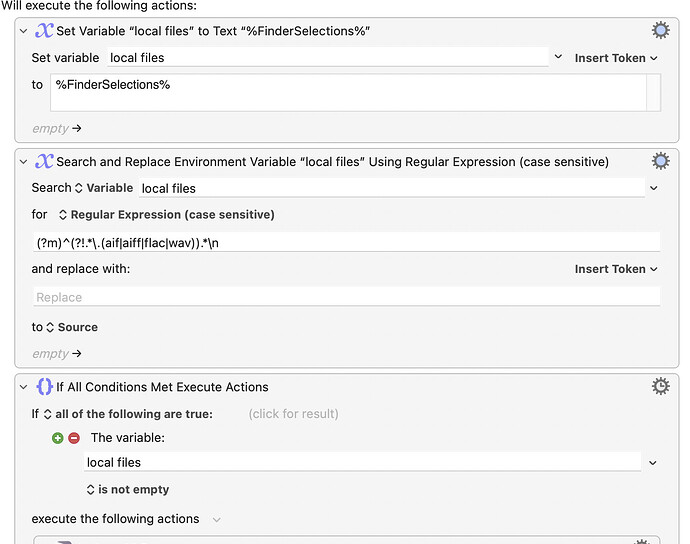Click into the empty Replace text field

pos(346,297)
